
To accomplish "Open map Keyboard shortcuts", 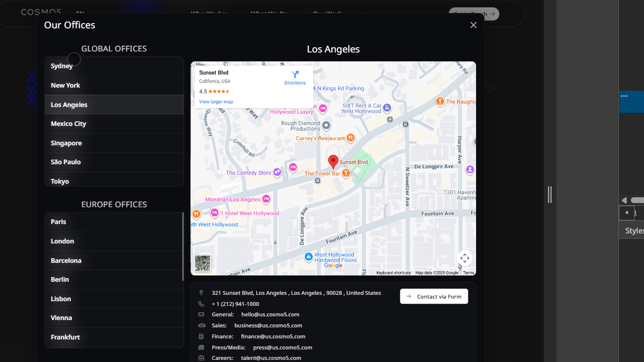I will pos(394,273).
